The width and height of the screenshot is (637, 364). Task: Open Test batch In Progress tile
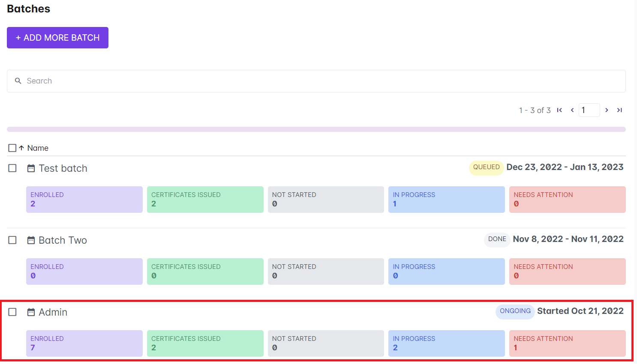coord(446,200)
